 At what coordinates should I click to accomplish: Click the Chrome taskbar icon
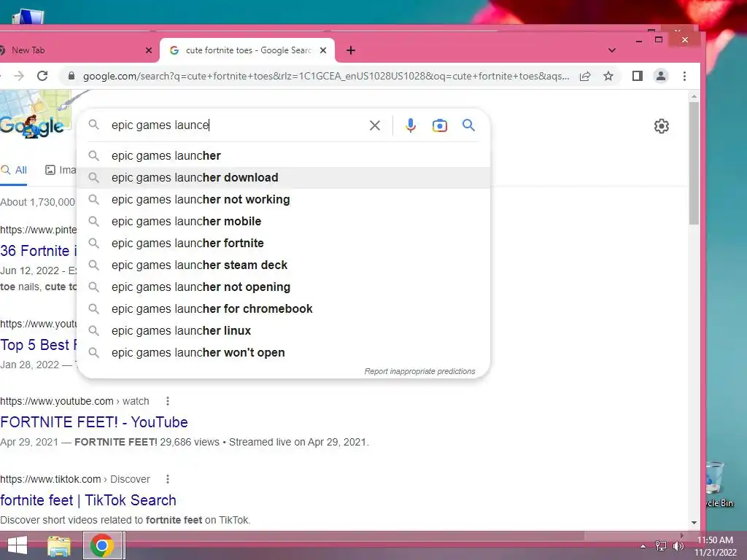[x=102, y=545]
